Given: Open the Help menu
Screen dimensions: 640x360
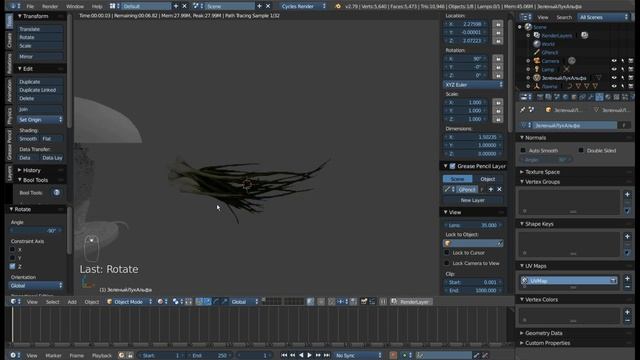Looking at the screenshot, I should (x=97, y=6).
